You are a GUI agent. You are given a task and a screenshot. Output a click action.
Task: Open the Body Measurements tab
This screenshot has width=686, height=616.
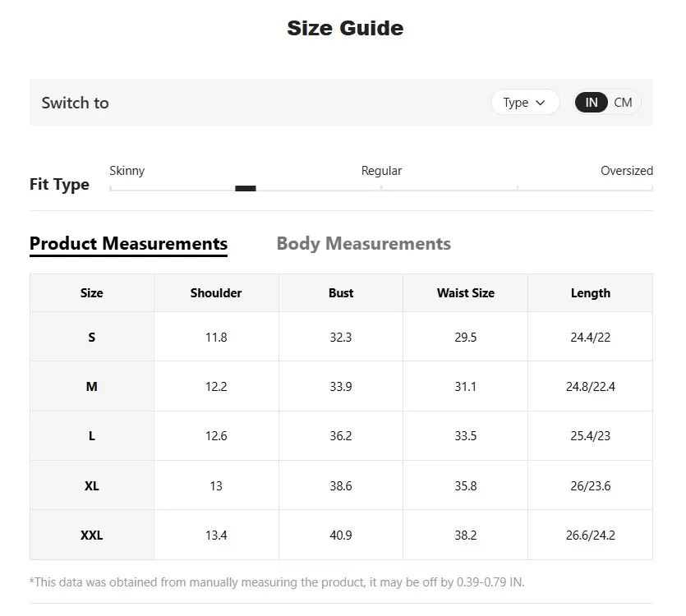click(363, 244)
